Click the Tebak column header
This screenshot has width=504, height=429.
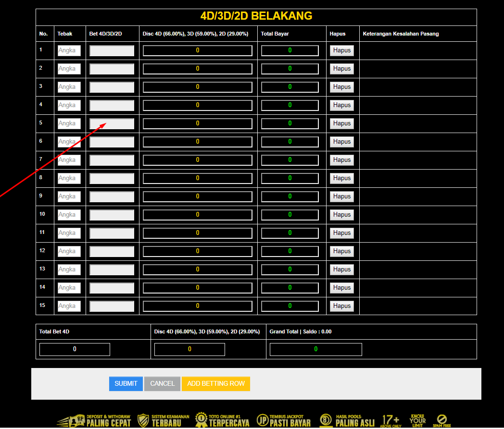(65, 34)
